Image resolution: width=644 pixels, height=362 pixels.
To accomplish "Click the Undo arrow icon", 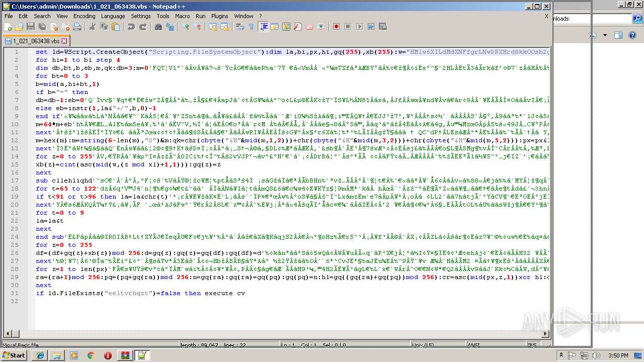I will click(131, 27).
